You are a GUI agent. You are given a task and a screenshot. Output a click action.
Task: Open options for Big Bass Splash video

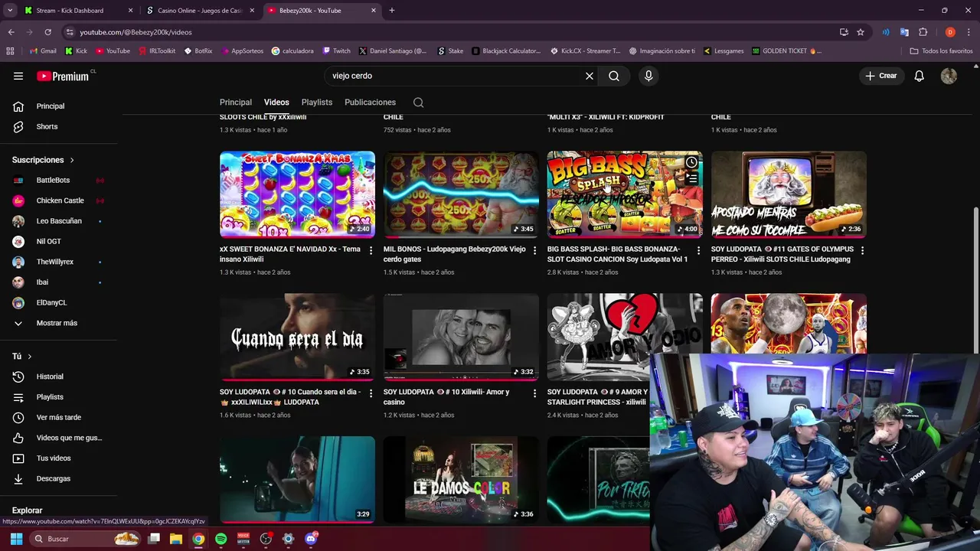tap(698, 250)
